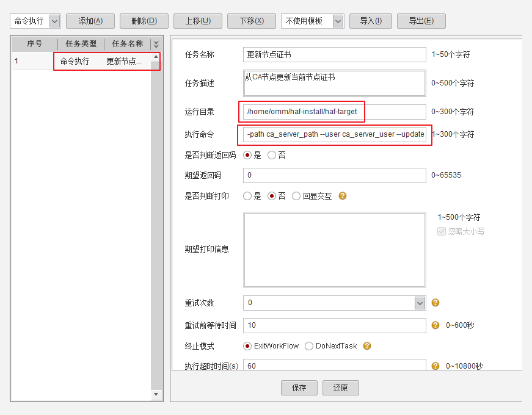The image size is (532, 415).
Task: Select 是 for 是否判断返回码
Action: 247,155
